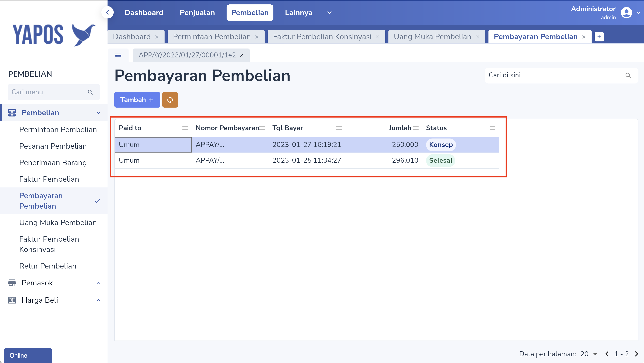Go to previous page of results

click(607, 354)
